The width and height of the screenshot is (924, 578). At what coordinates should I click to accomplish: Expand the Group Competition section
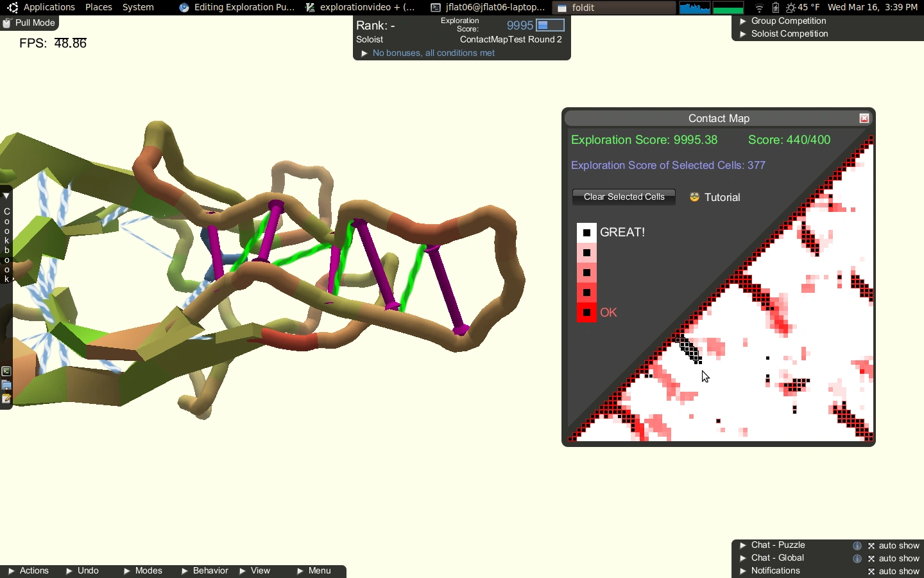click(x=743, y=21)
